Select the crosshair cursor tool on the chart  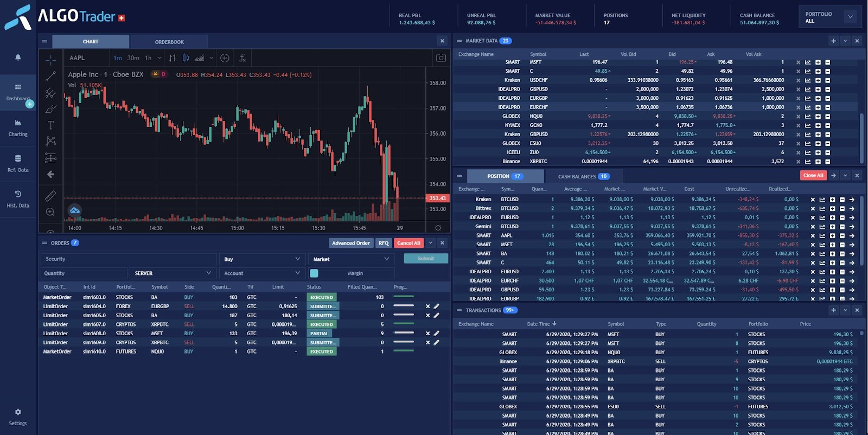point(50,60)
